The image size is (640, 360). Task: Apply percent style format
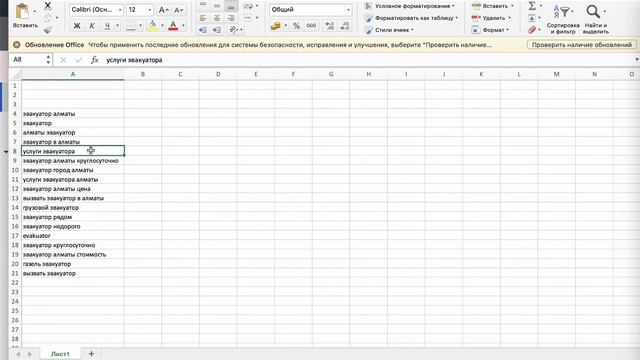click(x=296, y=26)
